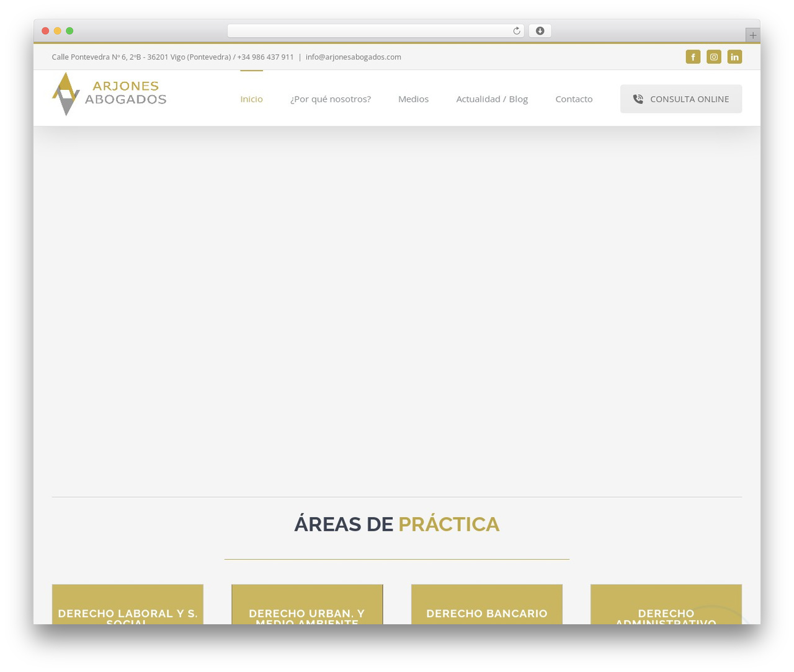Click the green maximize window button
The height and width of the screenshot is (672, 794).
tap(69, 31)
